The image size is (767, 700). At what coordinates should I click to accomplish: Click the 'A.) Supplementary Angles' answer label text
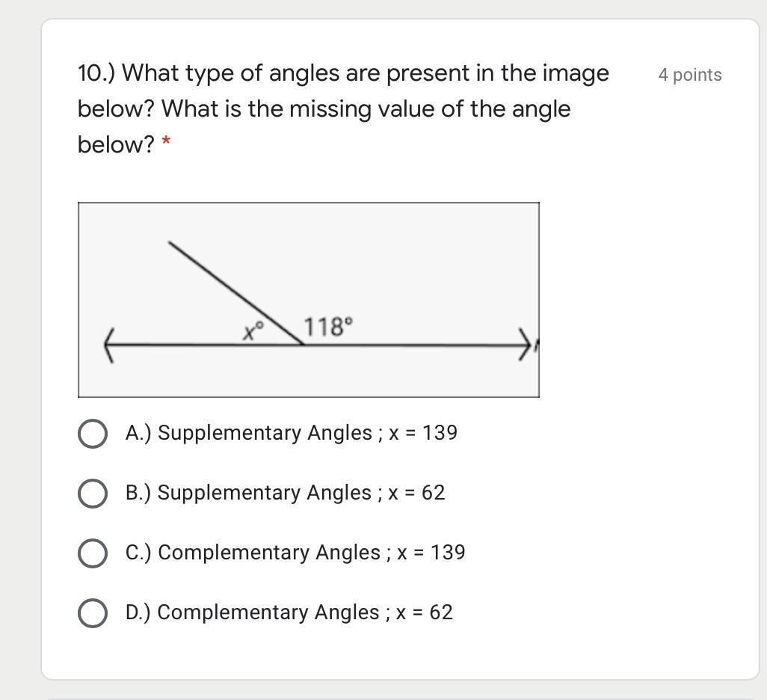click(291, 433)
